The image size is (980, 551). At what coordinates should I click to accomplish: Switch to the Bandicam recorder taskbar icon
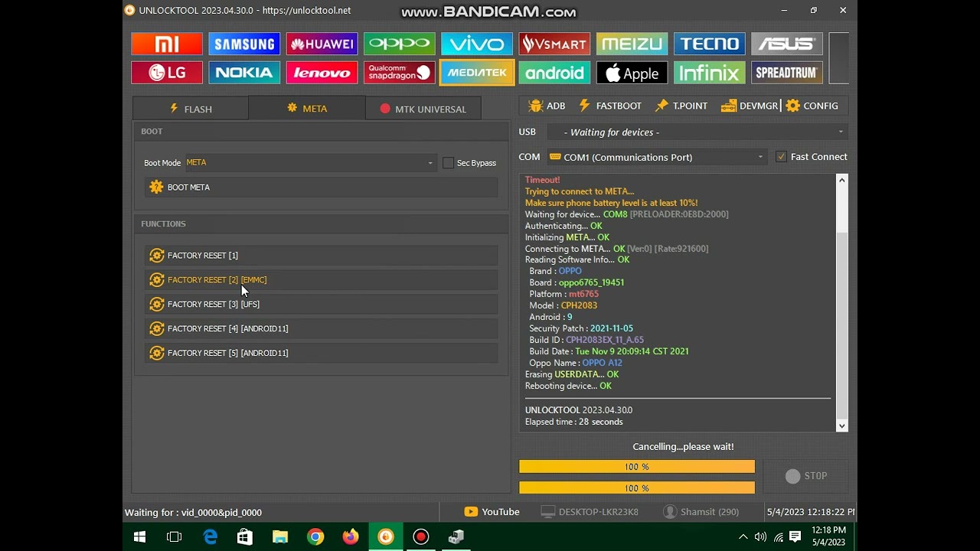(421, 537)
